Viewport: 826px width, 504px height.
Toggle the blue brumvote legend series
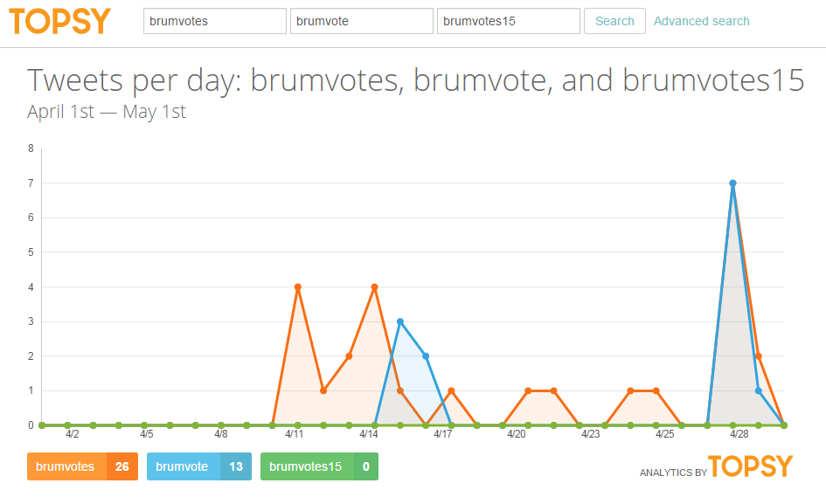pyautogui.click(x=183, y=466)
